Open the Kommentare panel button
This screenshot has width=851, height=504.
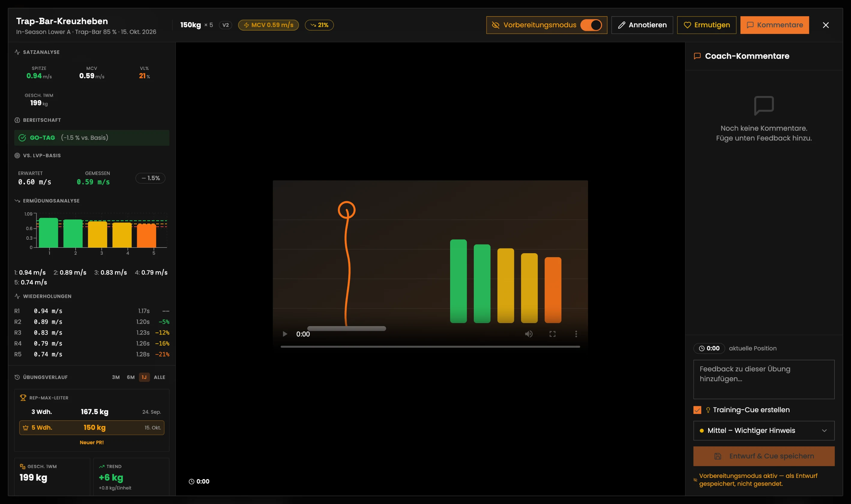(x=774, y=25)
